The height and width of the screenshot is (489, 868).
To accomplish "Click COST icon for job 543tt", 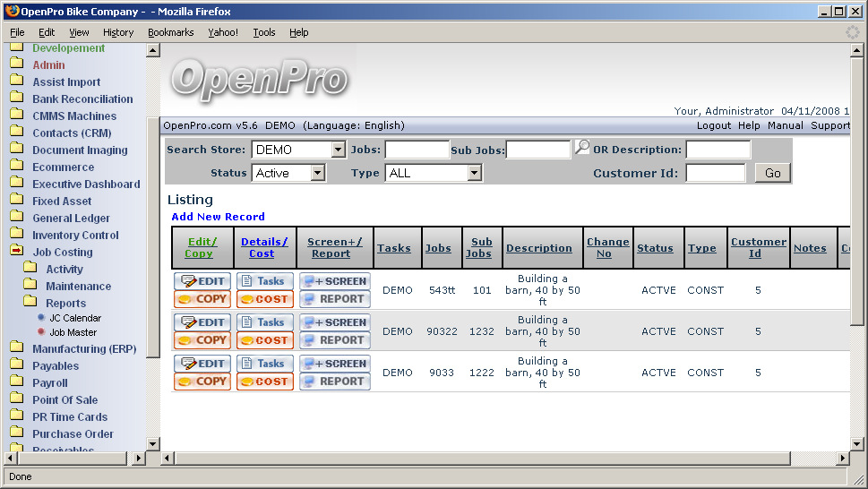I will click(265, 299).
